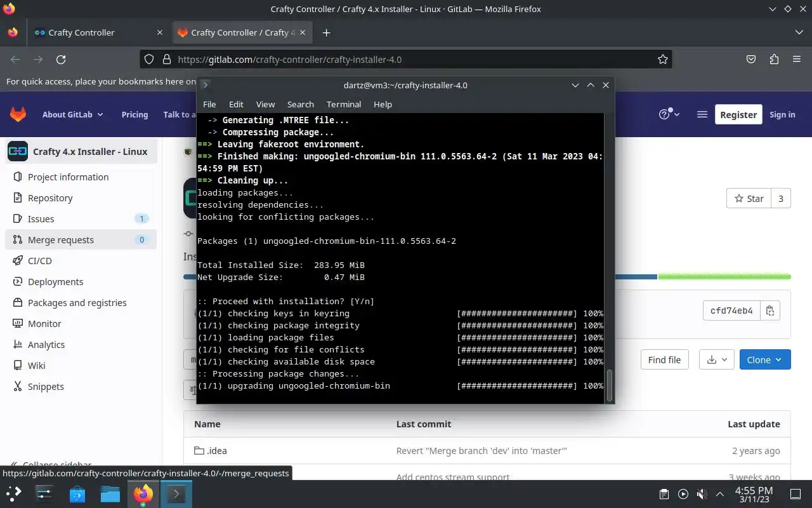812x508 pixels.
Task: Click the Find file button
Action: (x=664, y=359)
